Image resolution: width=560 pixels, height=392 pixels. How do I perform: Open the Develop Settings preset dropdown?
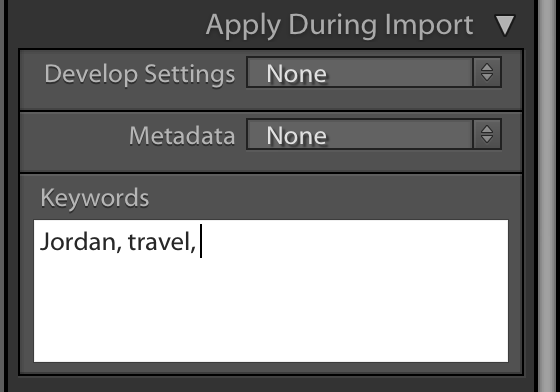tap(374, 72)
